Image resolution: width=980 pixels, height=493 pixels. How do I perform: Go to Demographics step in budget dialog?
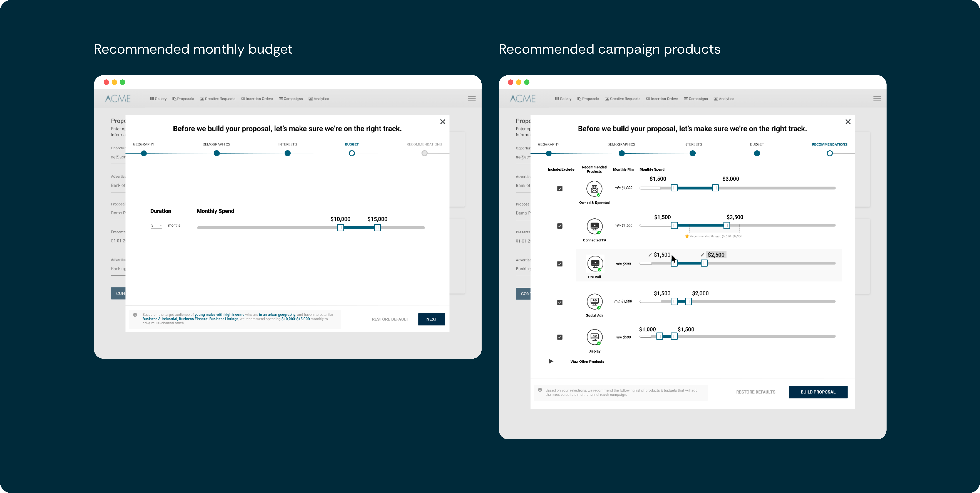point(216,153)
